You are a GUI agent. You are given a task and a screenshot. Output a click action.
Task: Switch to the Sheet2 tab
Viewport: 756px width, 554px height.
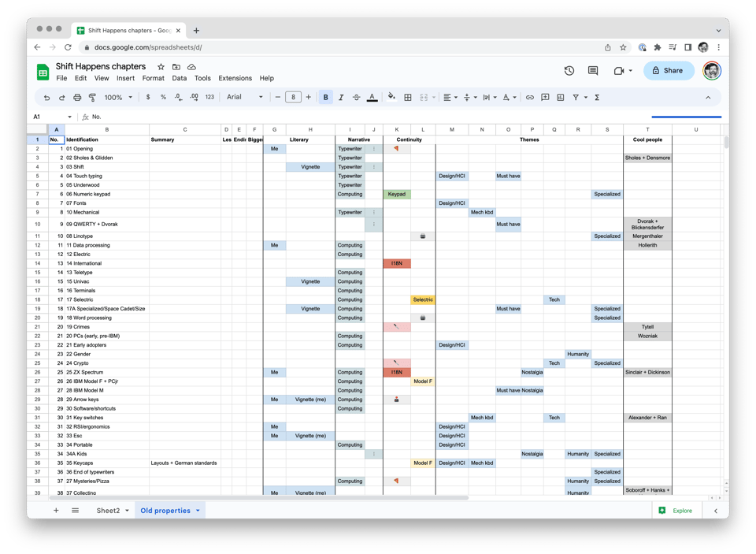pyautogui.click(x=106, y=510)
